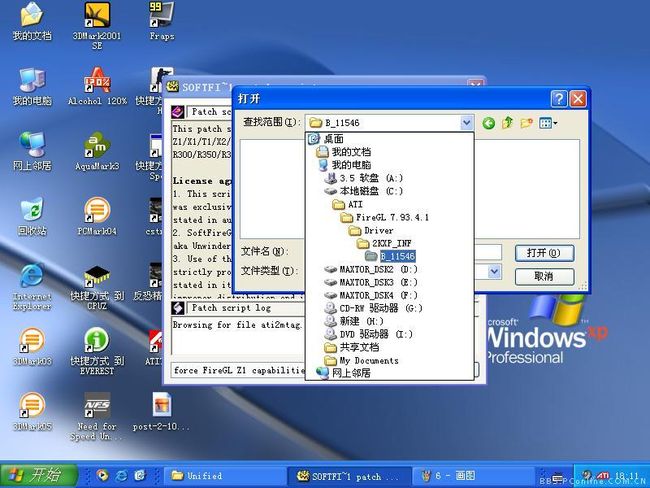Collapse the 查找范围 B_11546 dropdown arrow
The width and height of the screenshot is (650, 488).
pyautogui.click(x=466, y=123)
